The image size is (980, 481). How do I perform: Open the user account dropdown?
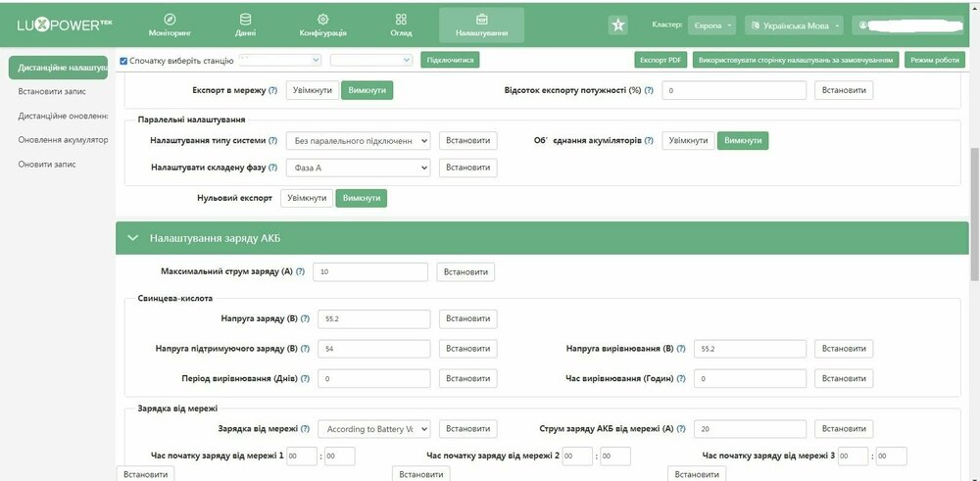(910, 25)
